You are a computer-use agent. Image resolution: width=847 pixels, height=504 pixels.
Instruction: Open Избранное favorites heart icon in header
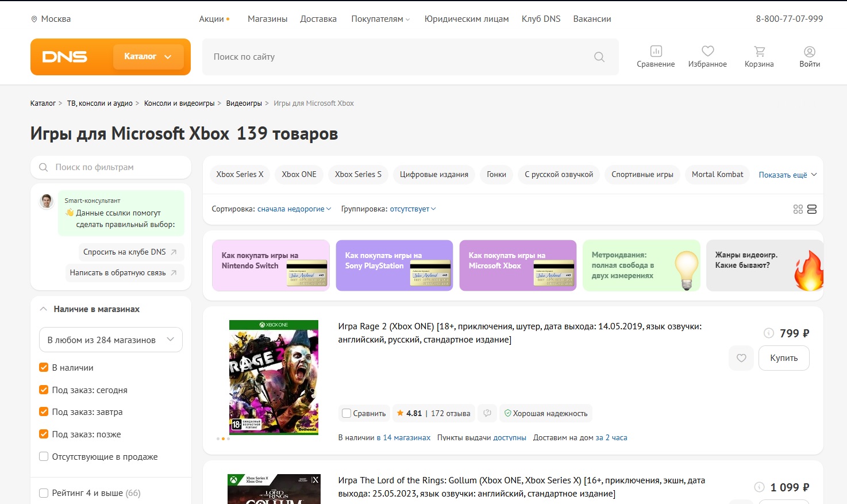707,52
